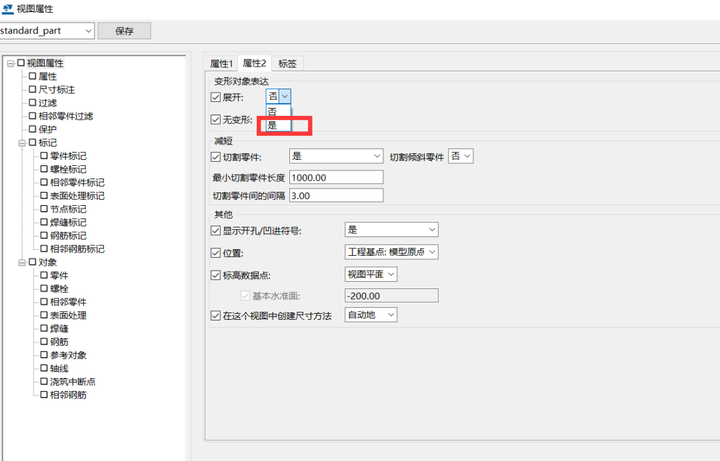
Task: Click the 视图属性 window title icon
Action: click(x=8, y=9)
